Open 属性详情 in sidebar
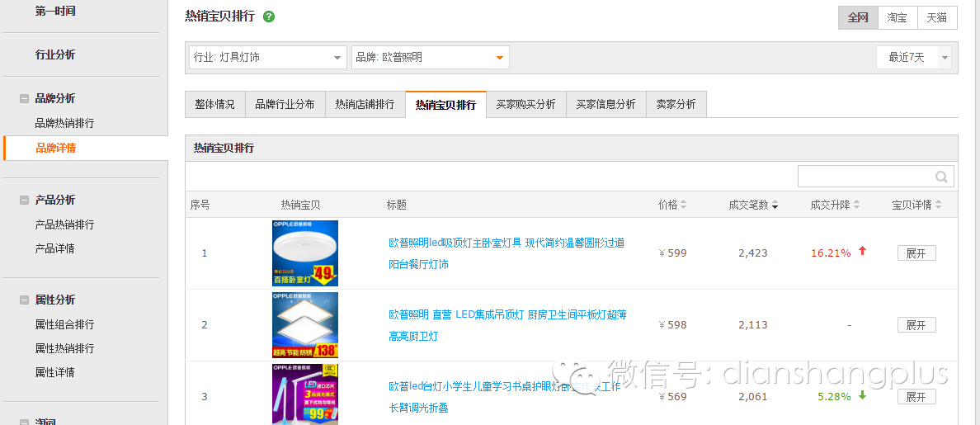 [55, 372]
